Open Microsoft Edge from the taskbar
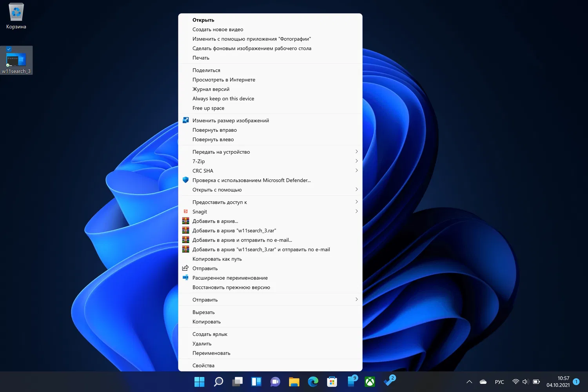This screenshot has width=588, height=392. pos(313,381)
